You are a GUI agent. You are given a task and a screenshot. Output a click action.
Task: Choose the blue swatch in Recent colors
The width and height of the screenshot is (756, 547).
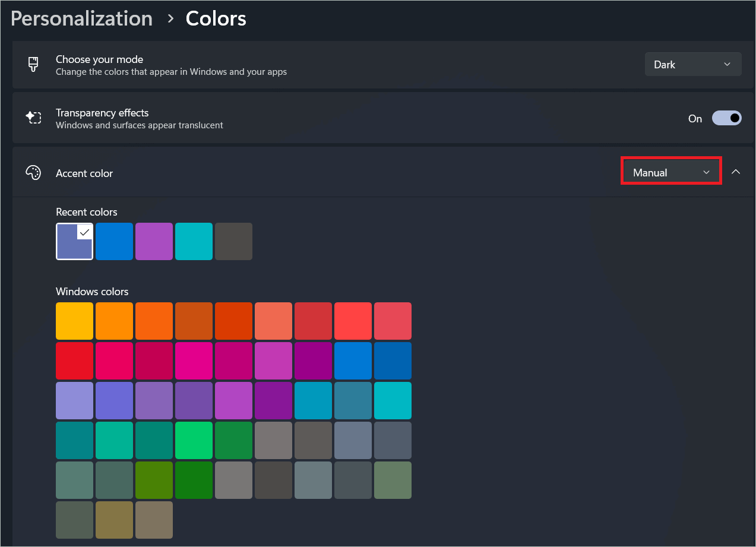[114, 241]
